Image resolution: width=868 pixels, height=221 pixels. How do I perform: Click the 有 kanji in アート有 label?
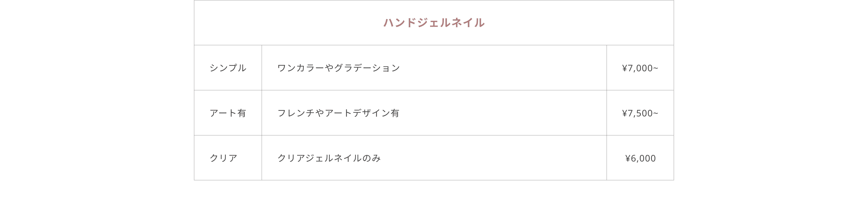[x=242, y=113]
